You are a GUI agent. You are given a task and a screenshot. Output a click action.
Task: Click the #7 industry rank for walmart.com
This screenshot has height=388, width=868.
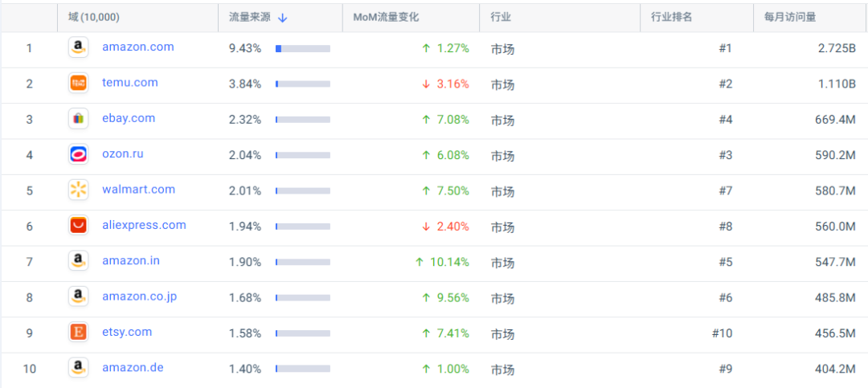coord(725,191)
